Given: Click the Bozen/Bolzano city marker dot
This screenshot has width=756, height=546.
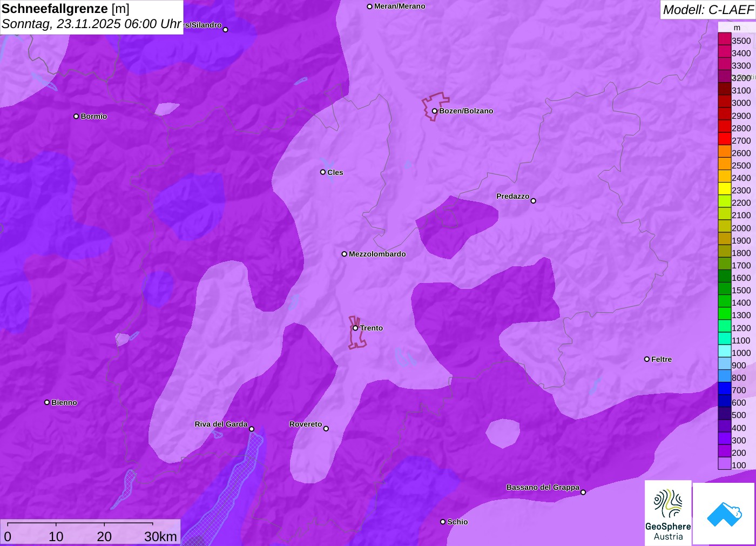Looking at the screenshot, I should click(434, 111).
